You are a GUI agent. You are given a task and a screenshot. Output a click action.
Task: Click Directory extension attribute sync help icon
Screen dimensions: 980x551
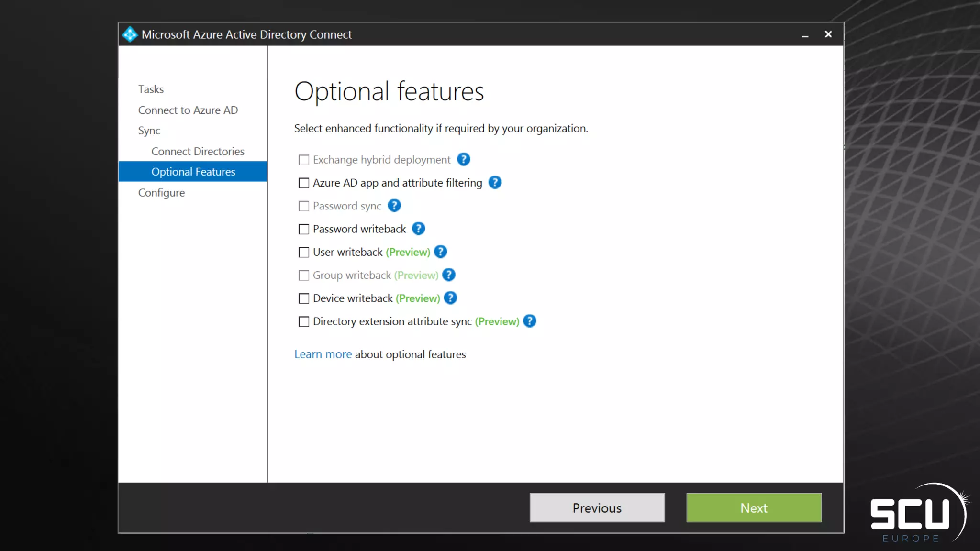click(529, 321)
